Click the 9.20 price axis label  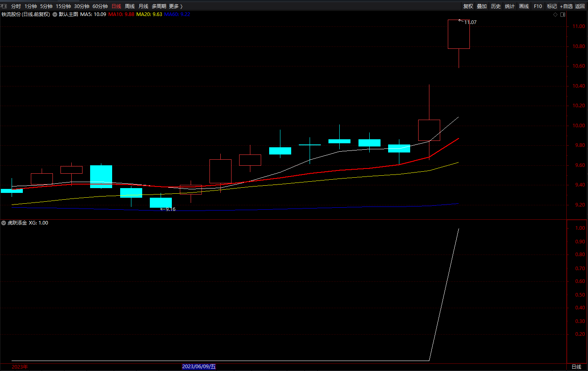pos(580,205)
